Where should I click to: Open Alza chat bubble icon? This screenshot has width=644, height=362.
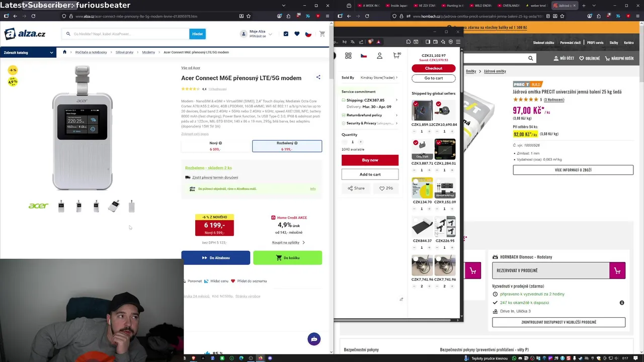314,339
